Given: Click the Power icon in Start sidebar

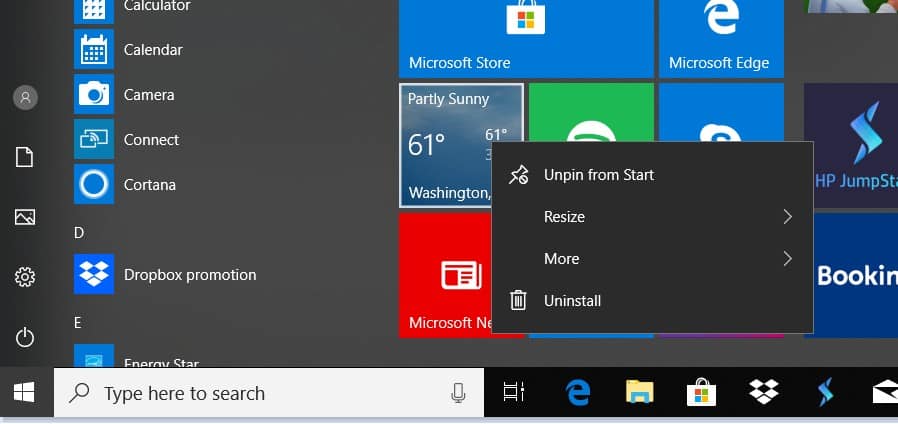Looking at the screenshot, I should click(x=25, y=337).
